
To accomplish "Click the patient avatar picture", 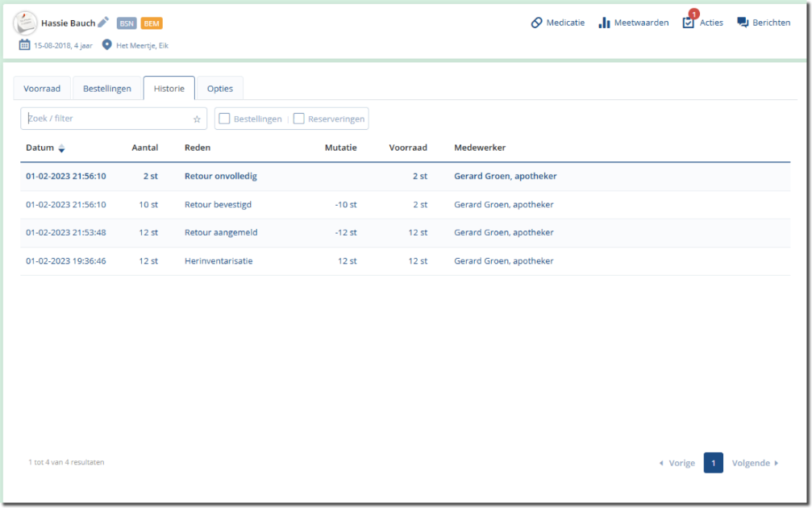I will 25,23.
